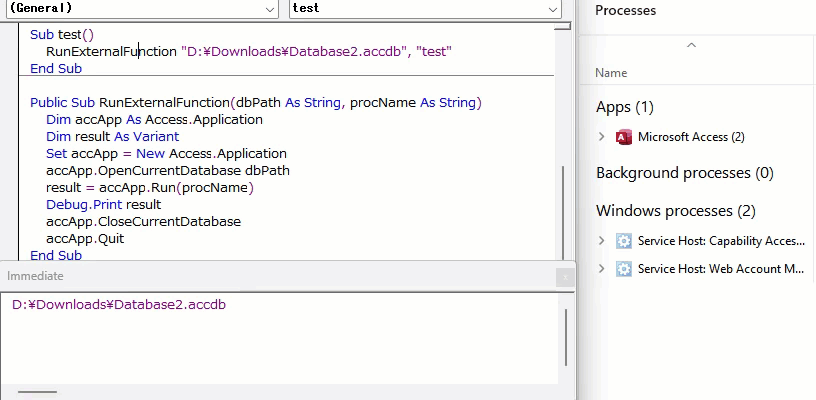This screenshot has width=816, height=400.
Task: Click the RunExternalFunction call line in test
Action: coord(249,51)
